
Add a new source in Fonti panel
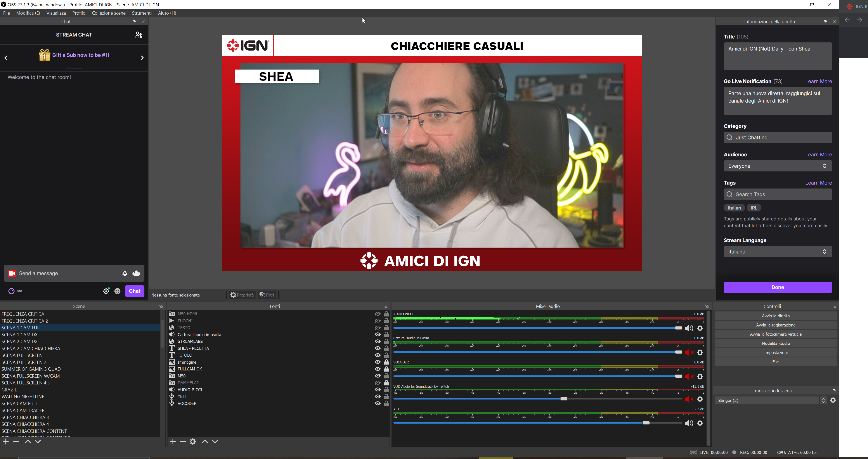[x=173, y=442]
